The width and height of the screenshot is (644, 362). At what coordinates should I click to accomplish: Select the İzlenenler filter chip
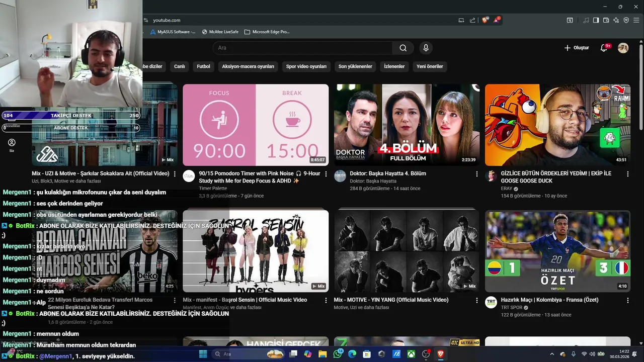click(394, 66)
